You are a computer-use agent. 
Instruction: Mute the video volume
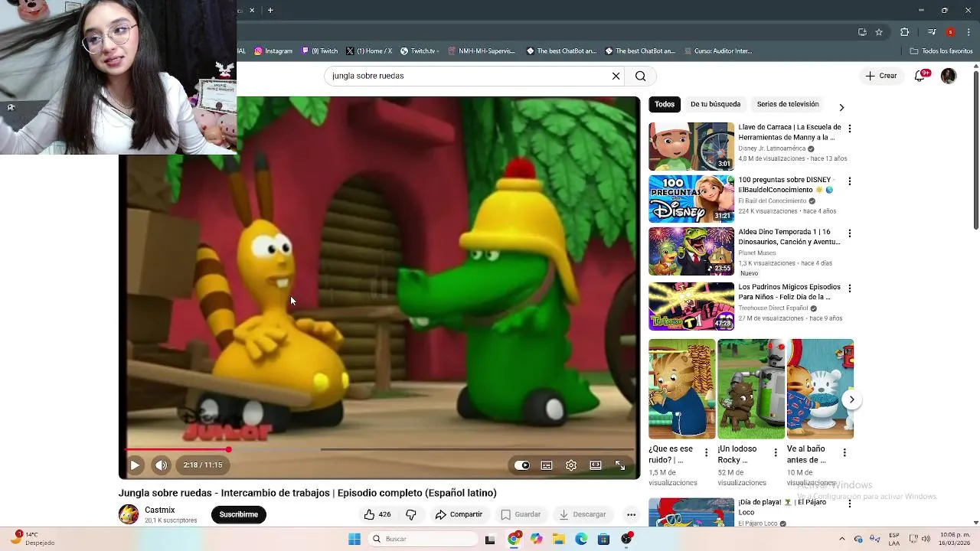(x=161, y=465)
